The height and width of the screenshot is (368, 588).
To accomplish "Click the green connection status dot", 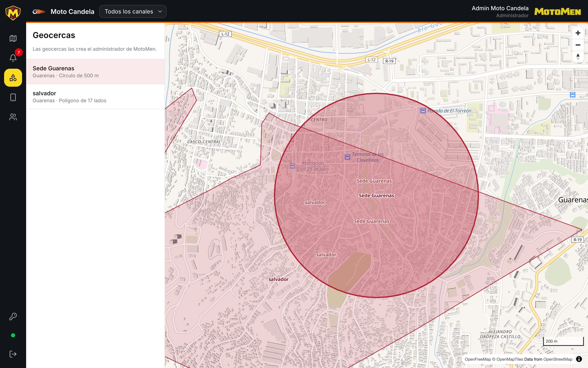I will [13, 335].
